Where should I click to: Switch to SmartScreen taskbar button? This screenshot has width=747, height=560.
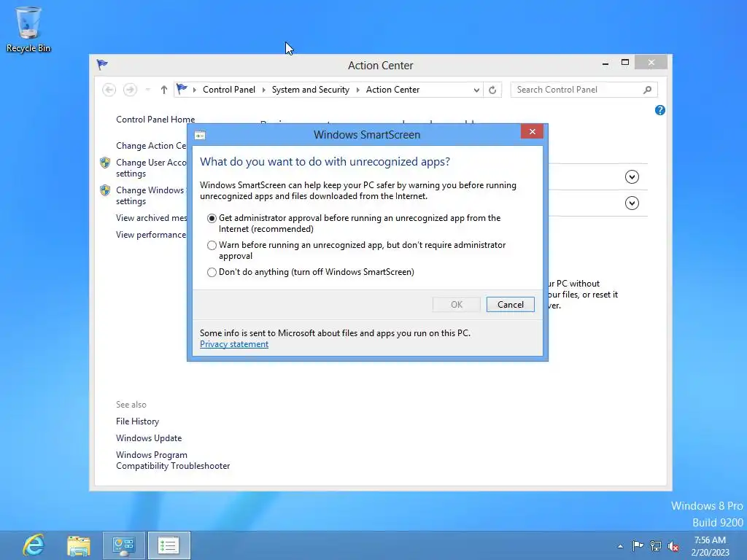click(x=169, y=545)
